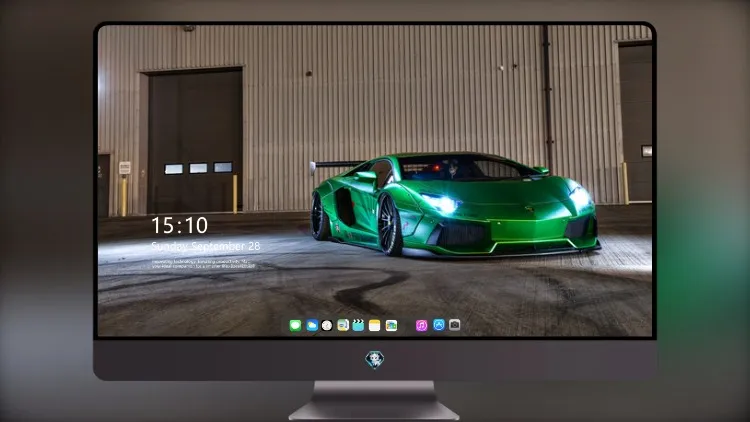Screen dimensions: 750x422
Task: Open the photo gallery dock icon
Action: pos(391,325)
